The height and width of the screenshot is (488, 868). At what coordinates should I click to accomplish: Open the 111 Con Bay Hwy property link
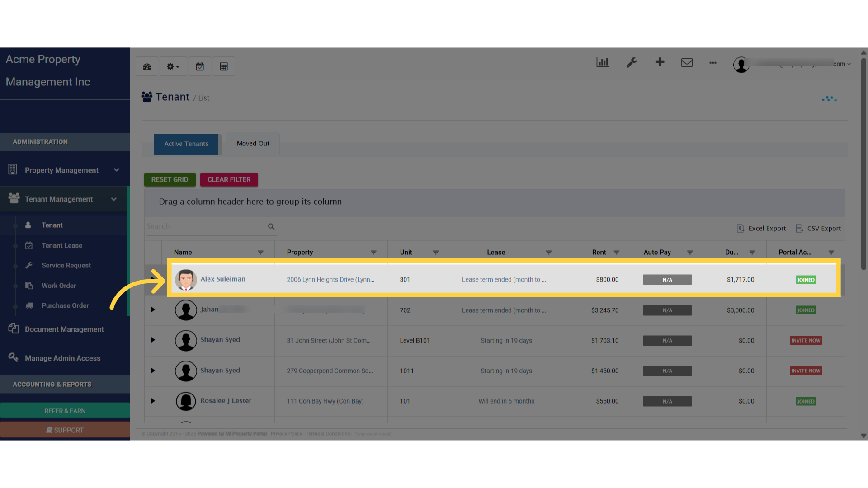tap(325, 401)
